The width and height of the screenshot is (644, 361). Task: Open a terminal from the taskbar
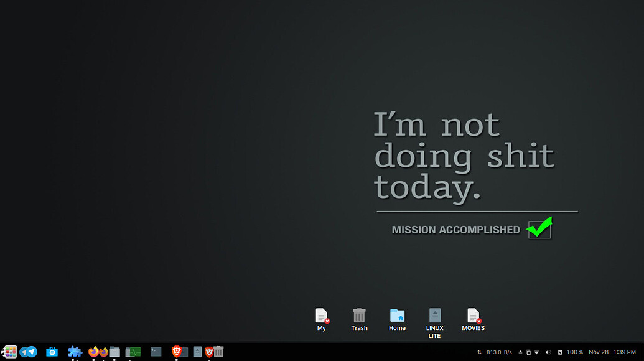tap(156, 352)
